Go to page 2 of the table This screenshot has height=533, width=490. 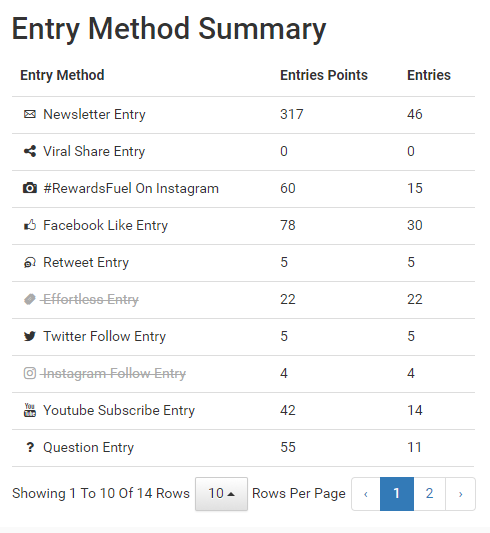coord(429,494)
